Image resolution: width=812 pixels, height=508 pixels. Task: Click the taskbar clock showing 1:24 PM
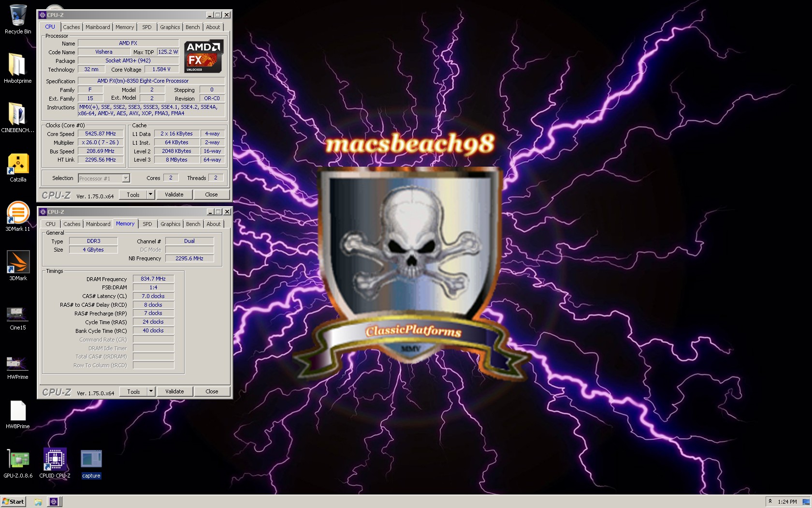pos(787,502)
